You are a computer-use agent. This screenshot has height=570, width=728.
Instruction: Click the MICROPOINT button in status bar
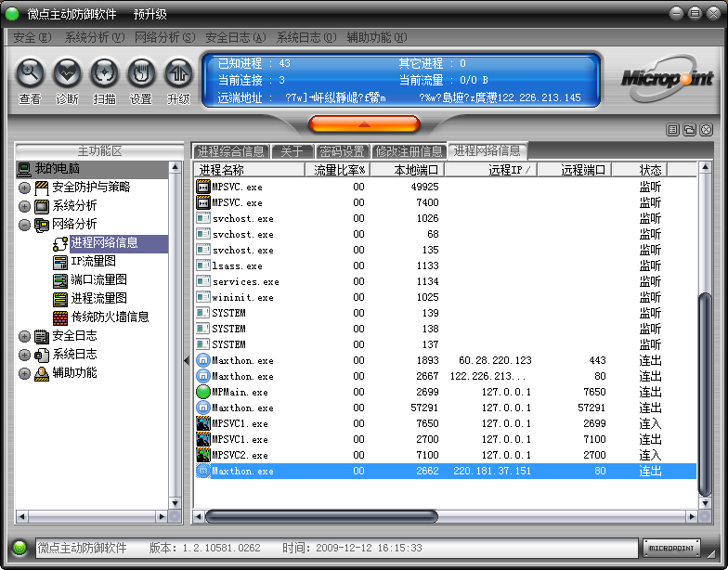tap(671, 548)
